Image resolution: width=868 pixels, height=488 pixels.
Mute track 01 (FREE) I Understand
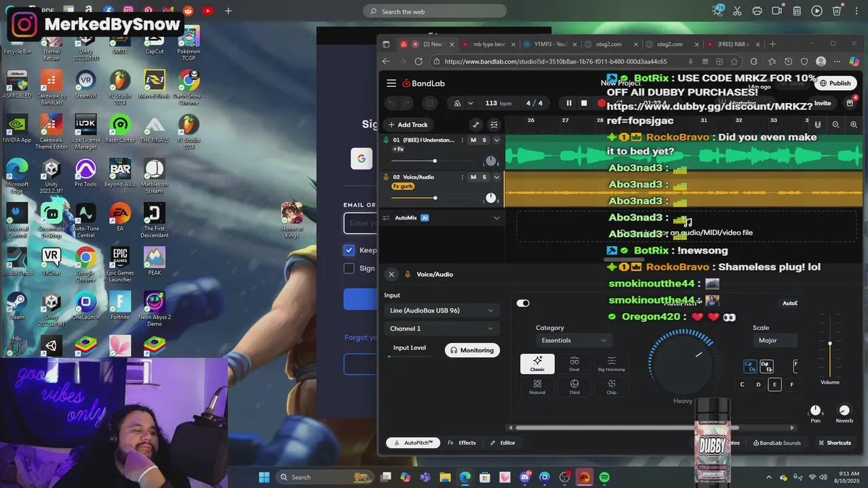pos(473,140)
